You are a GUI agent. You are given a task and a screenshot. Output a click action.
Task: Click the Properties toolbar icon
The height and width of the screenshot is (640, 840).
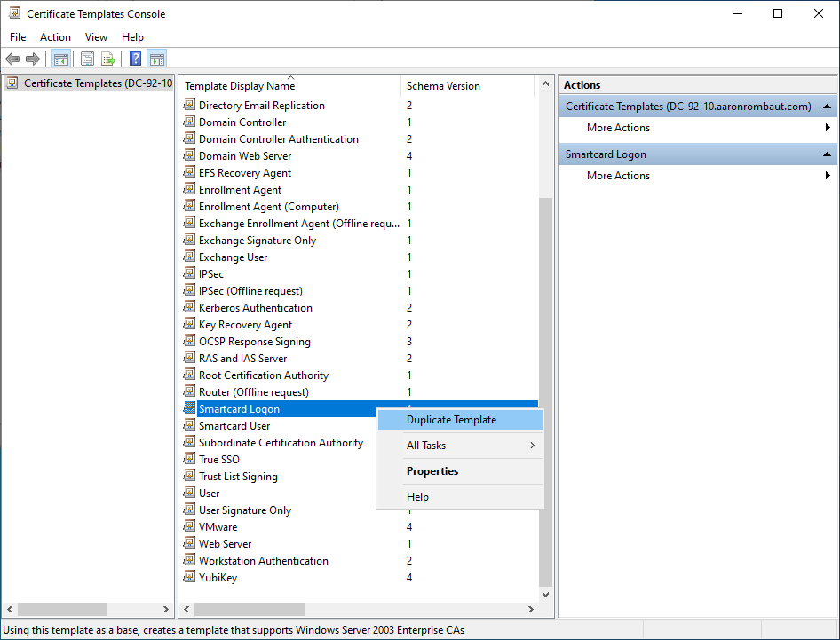(x=87, y=59)
